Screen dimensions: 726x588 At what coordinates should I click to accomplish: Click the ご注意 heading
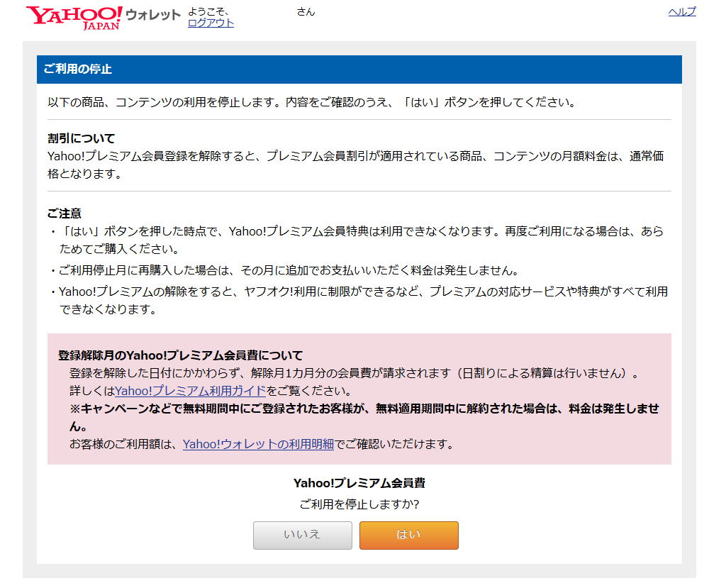65,213
